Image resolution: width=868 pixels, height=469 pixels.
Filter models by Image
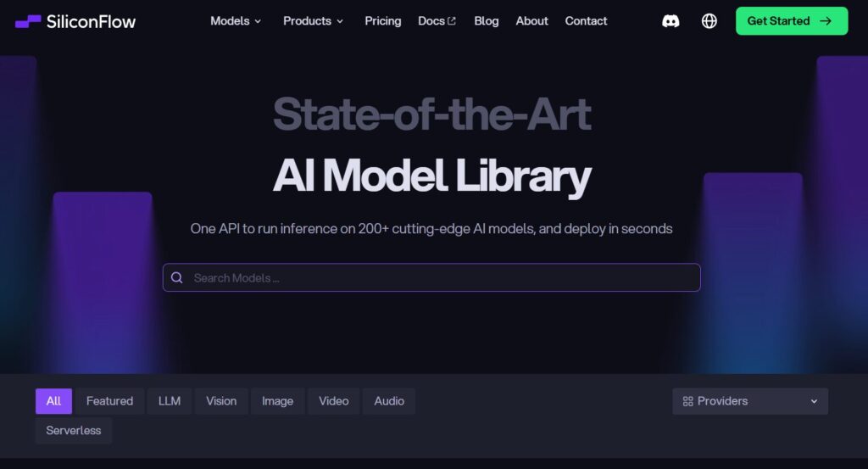point(277,401)
